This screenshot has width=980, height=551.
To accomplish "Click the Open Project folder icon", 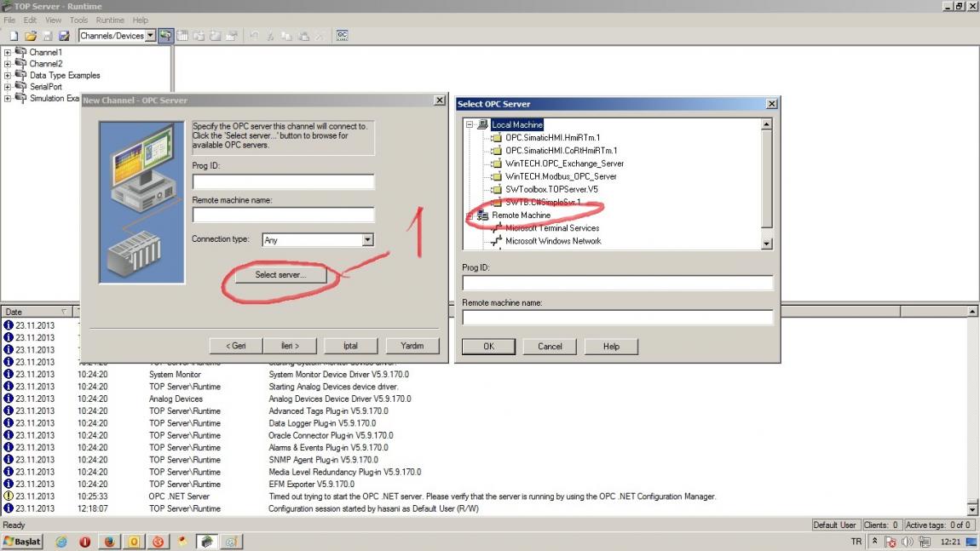I will coord(30,36).
